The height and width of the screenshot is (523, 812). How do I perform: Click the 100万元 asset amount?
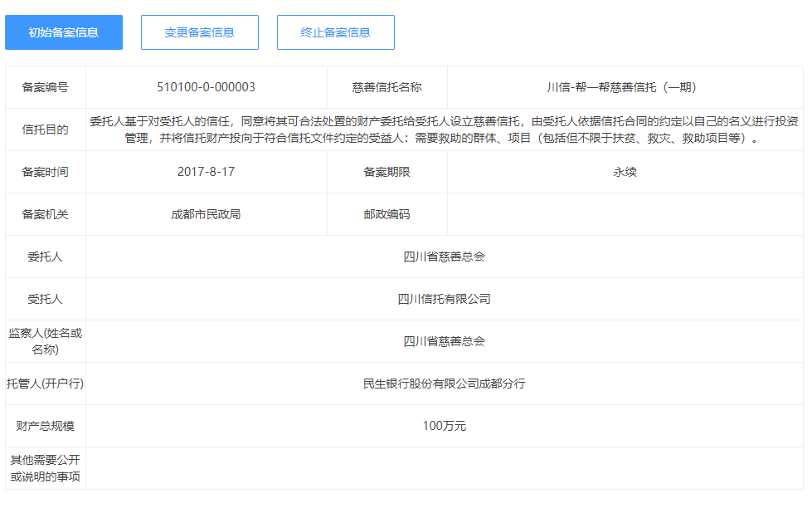[x=444, y=426]
